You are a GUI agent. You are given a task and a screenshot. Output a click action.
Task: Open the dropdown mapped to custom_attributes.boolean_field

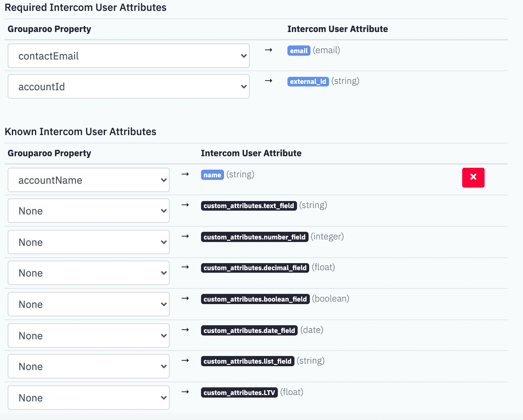pyautogui.click(x=89, y=304)
